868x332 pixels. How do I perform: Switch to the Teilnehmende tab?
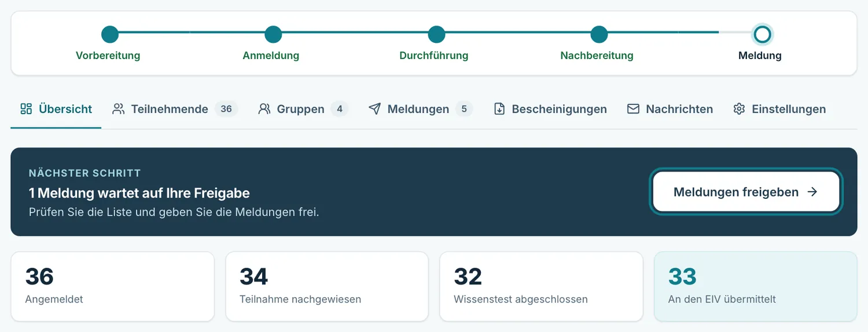[x=175, y=109]
